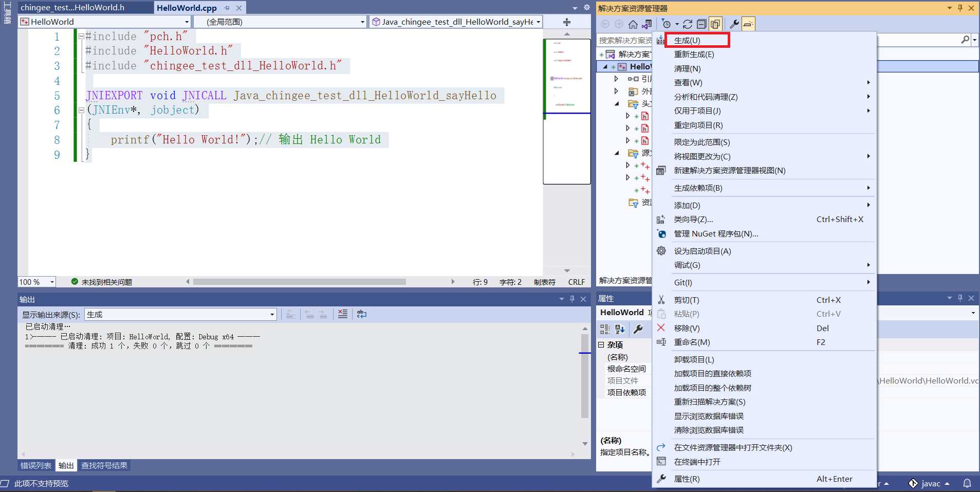Click the Refresh icon in Solution Explorer
980x492 pixels.
688,24
